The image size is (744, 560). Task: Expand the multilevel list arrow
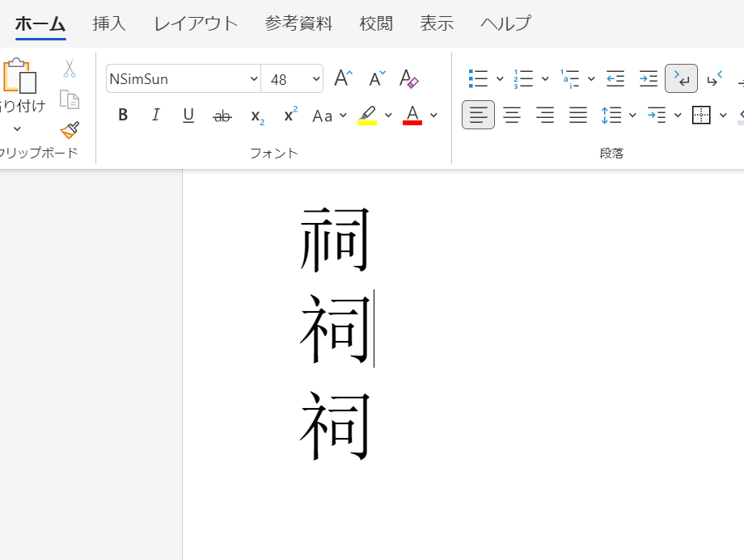(x=591, y=78)
